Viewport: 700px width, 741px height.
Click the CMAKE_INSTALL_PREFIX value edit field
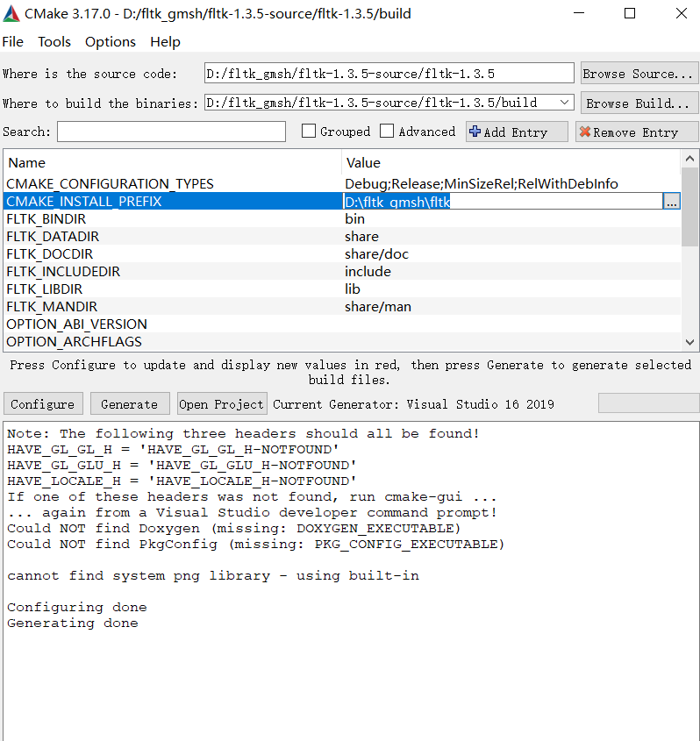tap(503, 202)
